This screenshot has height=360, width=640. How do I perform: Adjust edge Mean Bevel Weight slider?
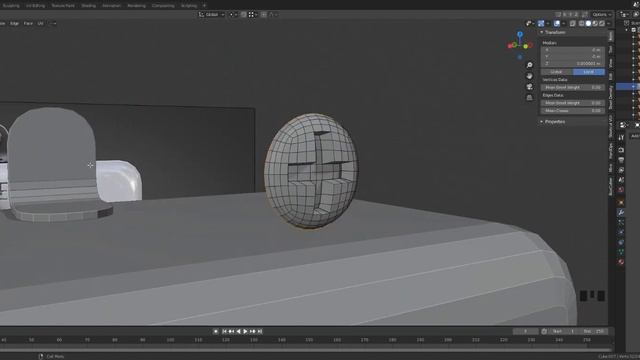573,103
